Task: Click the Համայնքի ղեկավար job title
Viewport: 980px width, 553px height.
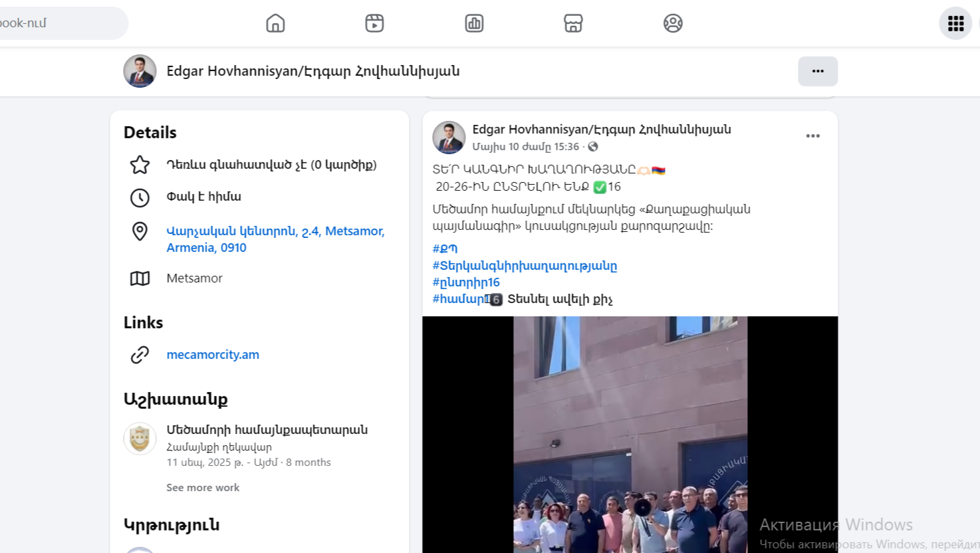Action: [x=219, y=447]
